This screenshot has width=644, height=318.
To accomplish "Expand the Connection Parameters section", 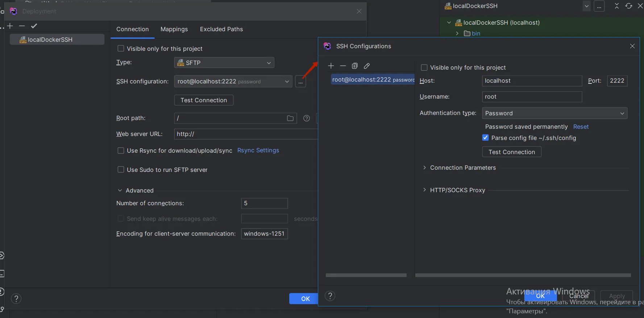I will coord(425,168).
